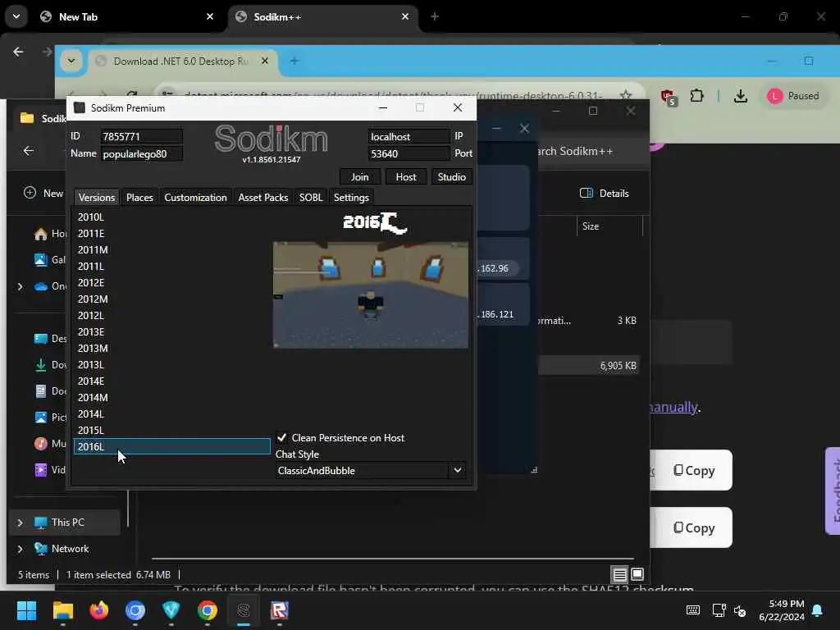Open the Details pane in File Explorer
The height and width of the screenshot is (630, 840).
(605, 194)
